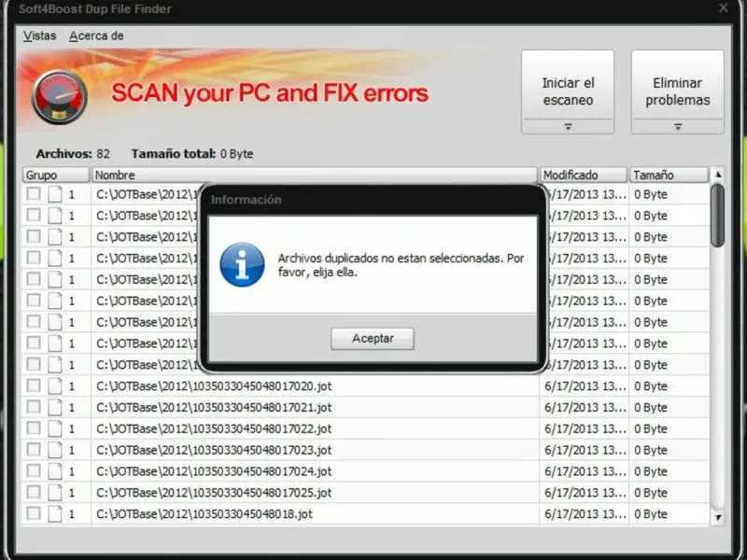Check the box for 103503304504​8017021.jot
The image size is (747, 560).
(x=34, y=407)
